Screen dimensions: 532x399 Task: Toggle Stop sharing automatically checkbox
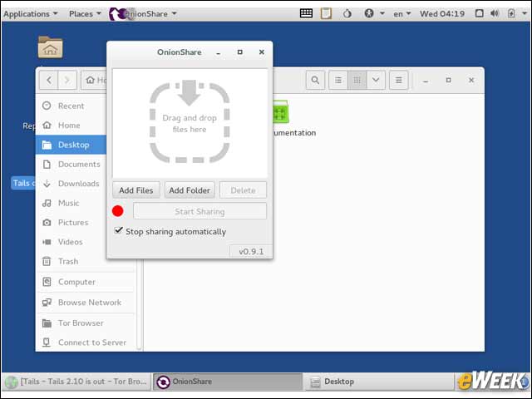(118, 230)
